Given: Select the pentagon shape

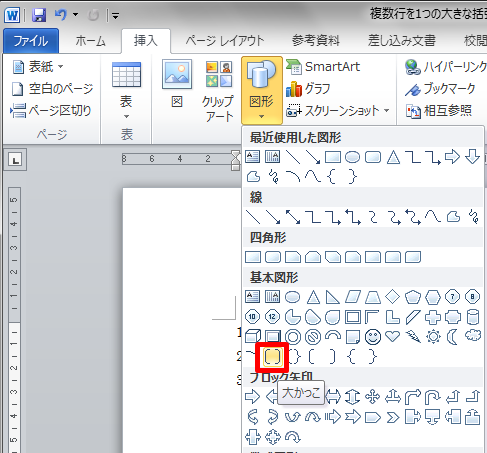Looking at the screenshot, I should tap(413, 297).
